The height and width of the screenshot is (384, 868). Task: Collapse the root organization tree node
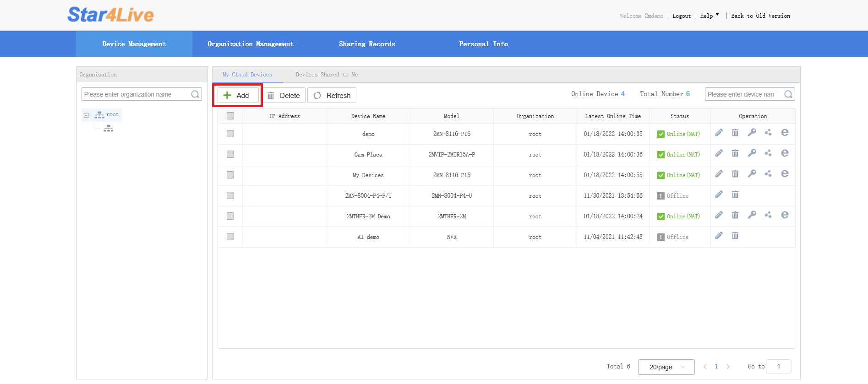pyautogui.click(x=86, y=115)
